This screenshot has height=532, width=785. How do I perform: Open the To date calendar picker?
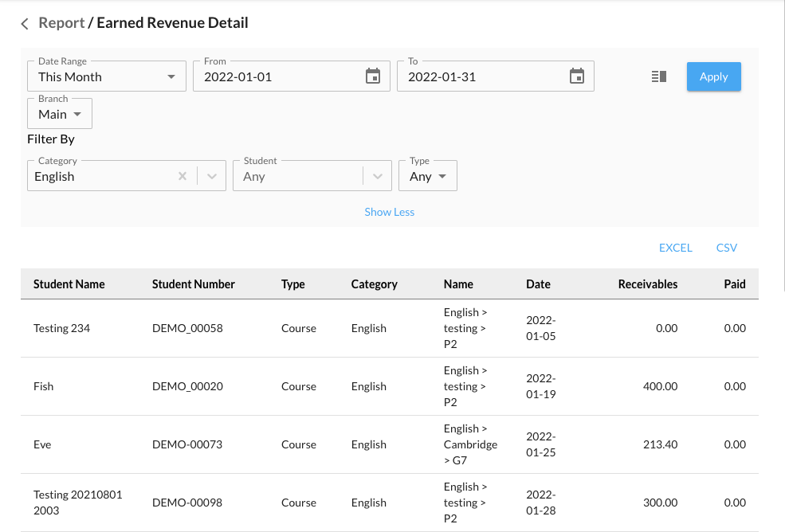(577, 76)
